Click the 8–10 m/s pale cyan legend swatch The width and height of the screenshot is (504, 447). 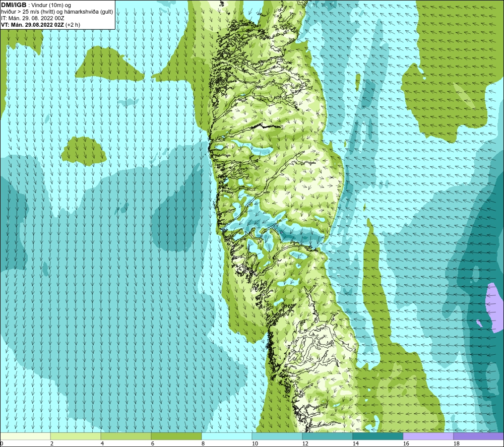click(x=227, y=436)
